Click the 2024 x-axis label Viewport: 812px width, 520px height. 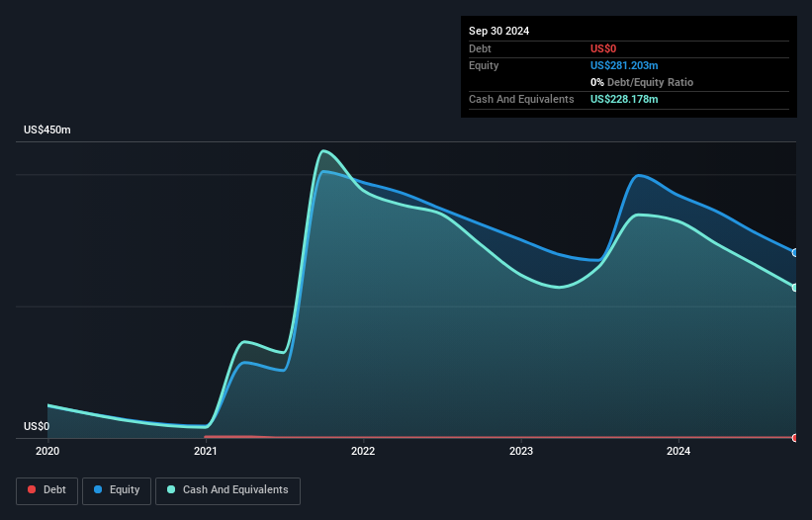pyautogui.click(x=678, y=451)
